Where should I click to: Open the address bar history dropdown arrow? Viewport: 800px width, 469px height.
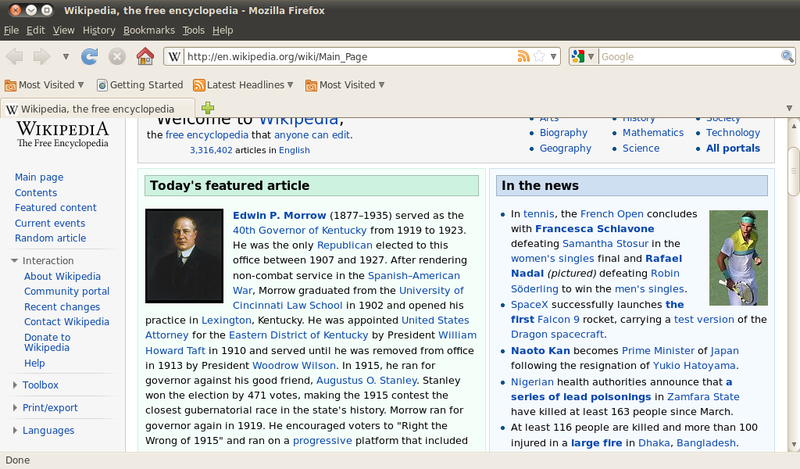click(553, 57)
